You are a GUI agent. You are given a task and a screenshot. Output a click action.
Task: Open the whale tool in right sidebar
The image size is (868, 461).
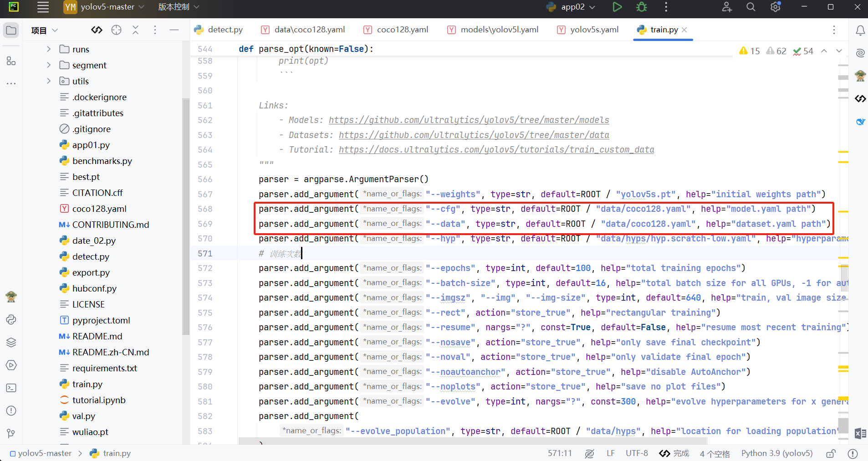(x=860, y=121)
